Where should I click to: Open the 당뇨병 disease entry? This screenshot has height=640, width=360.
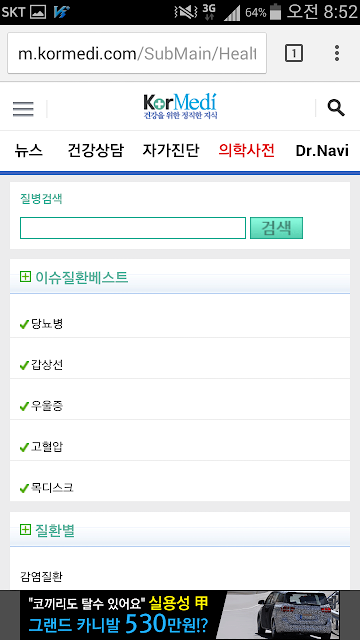click(x=180, y=324)
